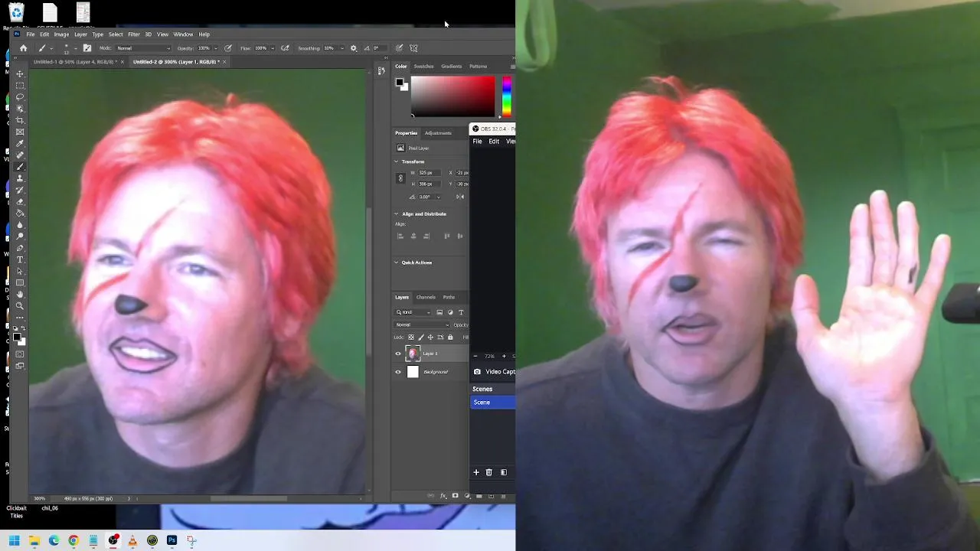This screenshot has height=551, width=980.
Task: Open the Image menu
Action: (61, 34)
